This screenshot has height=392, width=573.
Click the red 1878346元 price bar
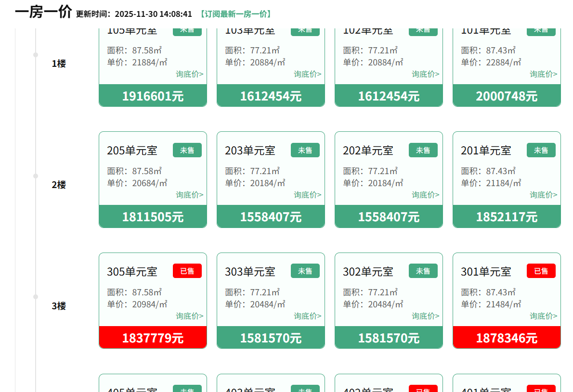pos(507,338)
